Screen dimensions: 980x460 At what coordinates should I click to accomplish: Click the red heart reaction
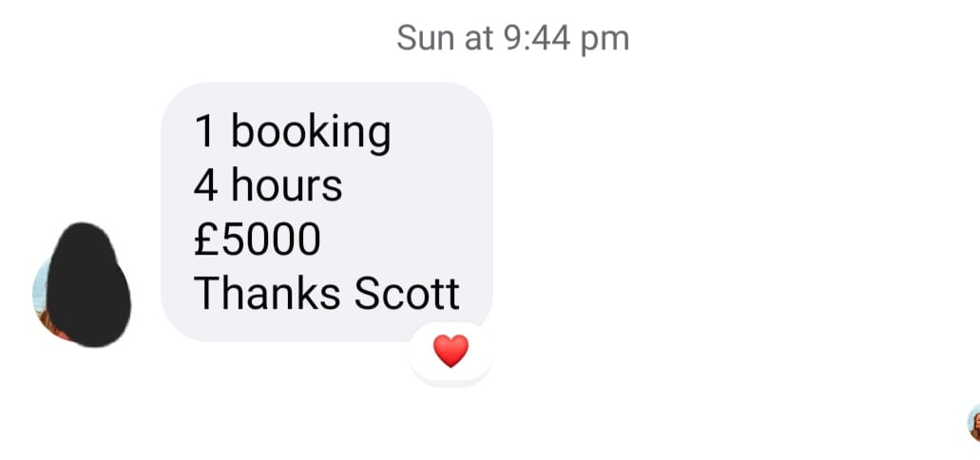tap(451, 352)
